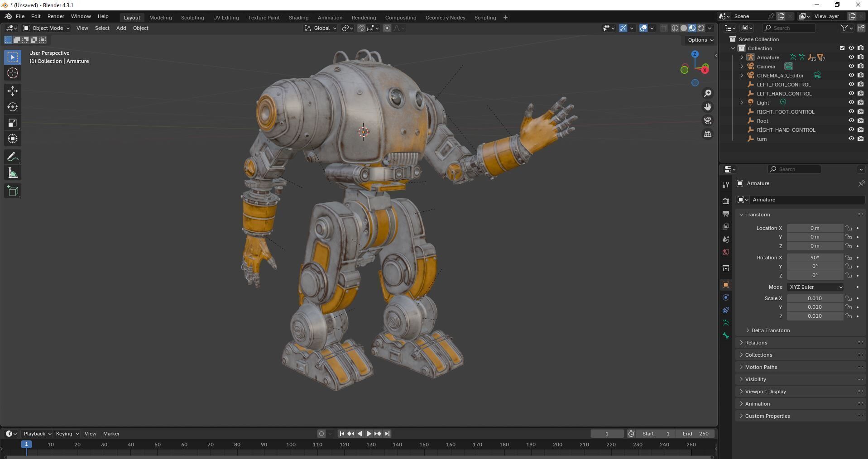The image size is (868, 459).
Task: Open the Tool properties tab
Action: click(726, 185)
